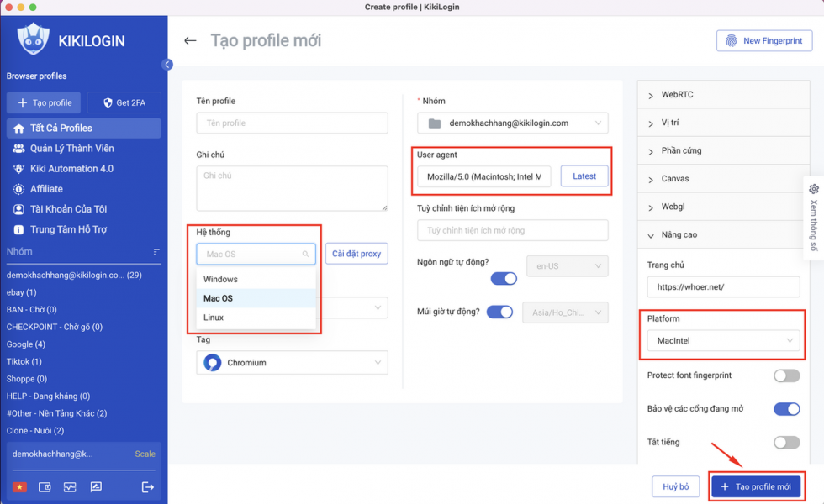Viewport: 824px width, 504px height.
Task: Open the Chromium browser dropdown
Action: pos(293,363)
